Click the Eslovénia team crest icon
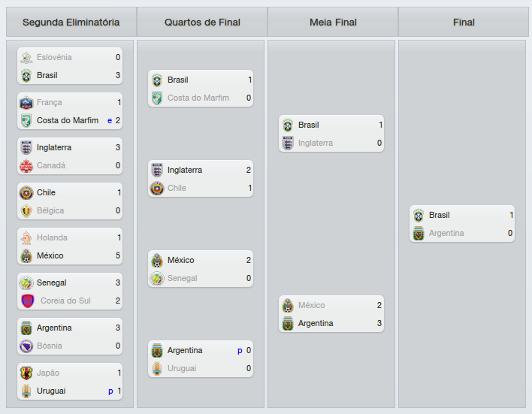This screenshot has width=532, height=414. pyautogui.click(x=26, y=57)
